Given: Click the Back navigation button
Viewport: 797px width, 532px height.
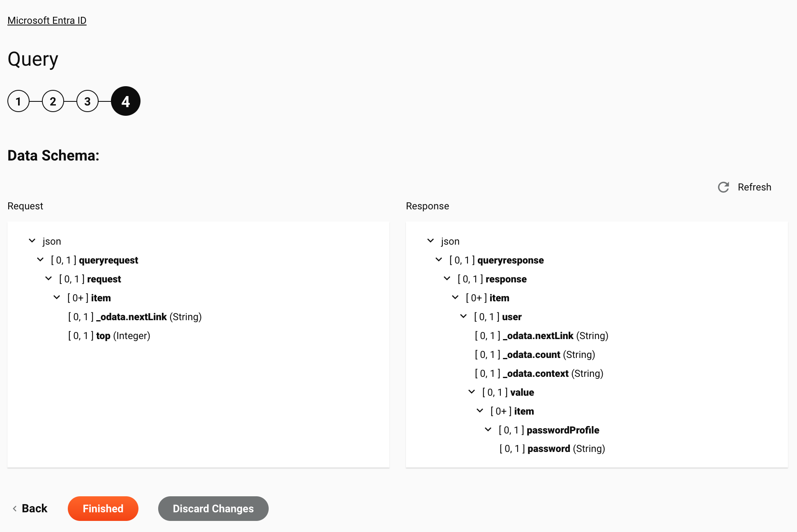Looking at the screenshot, I should 29,508.
